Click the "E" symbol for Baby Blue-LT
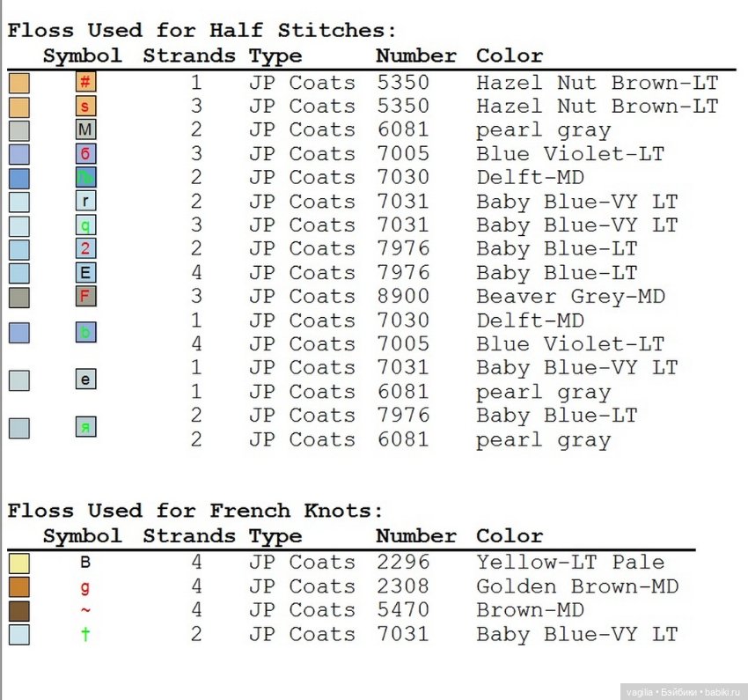The height and width of the screenshot is (700, 748). 85,273
